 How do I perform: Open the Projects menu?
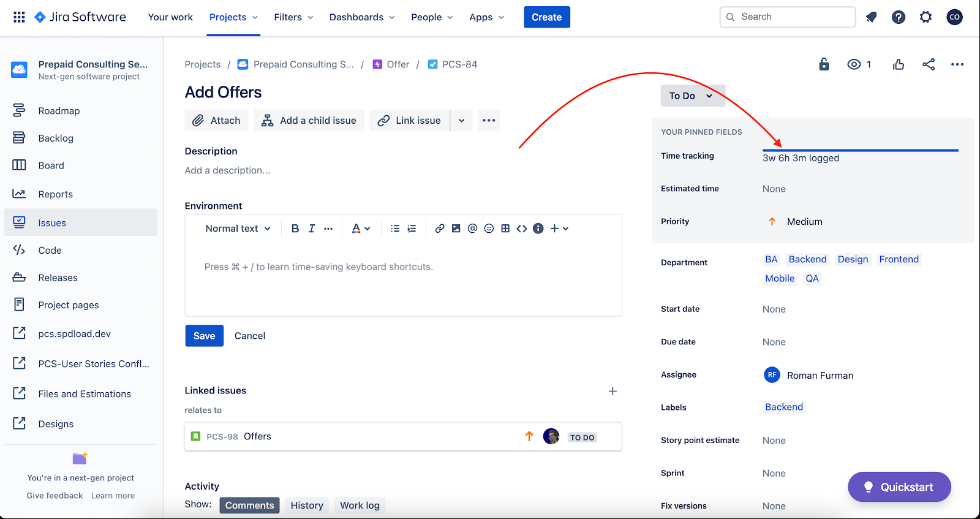(233, 17)
